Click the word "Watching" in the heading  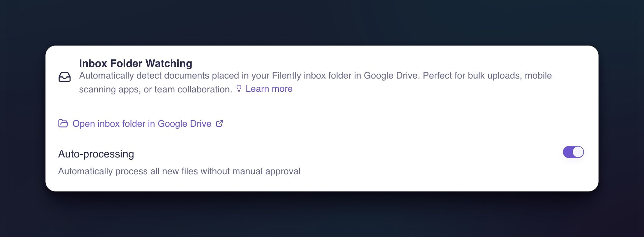click(169, 63)
